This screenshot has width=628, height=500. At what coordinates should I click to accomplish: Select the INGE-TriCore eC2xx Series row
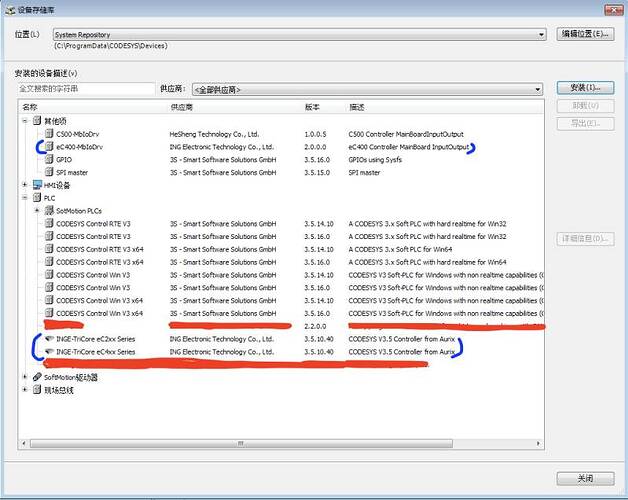point(280,339)
